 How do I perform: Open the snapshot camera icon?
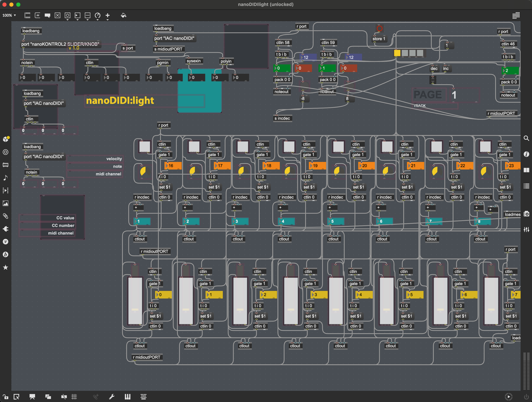point(526,214)
